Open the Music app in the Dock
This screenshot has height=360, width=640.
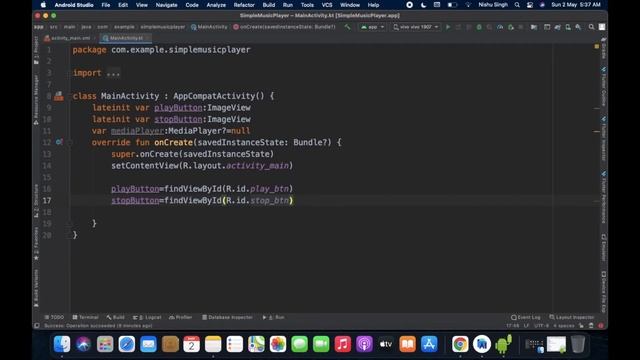[342, 344]
